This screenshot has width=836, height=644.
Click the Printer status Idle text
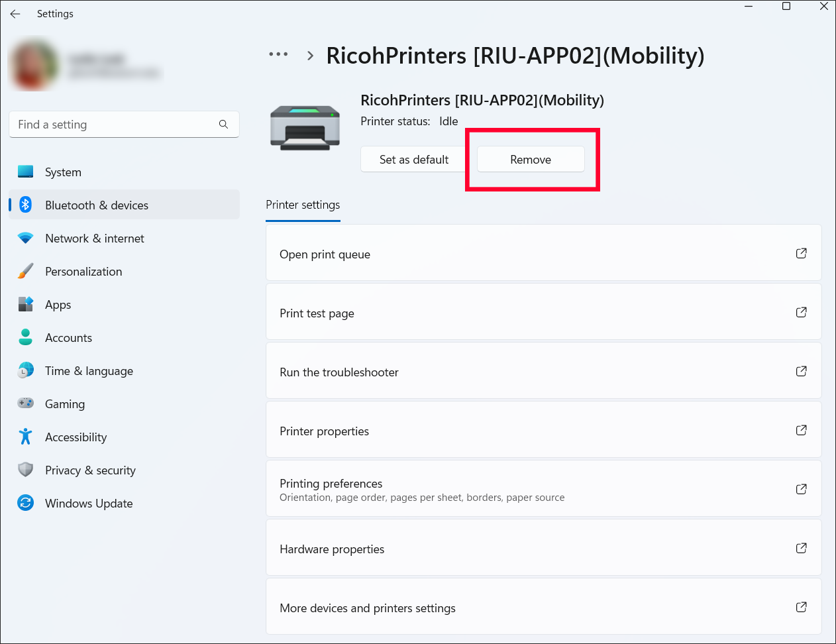[x=409, y=121]
